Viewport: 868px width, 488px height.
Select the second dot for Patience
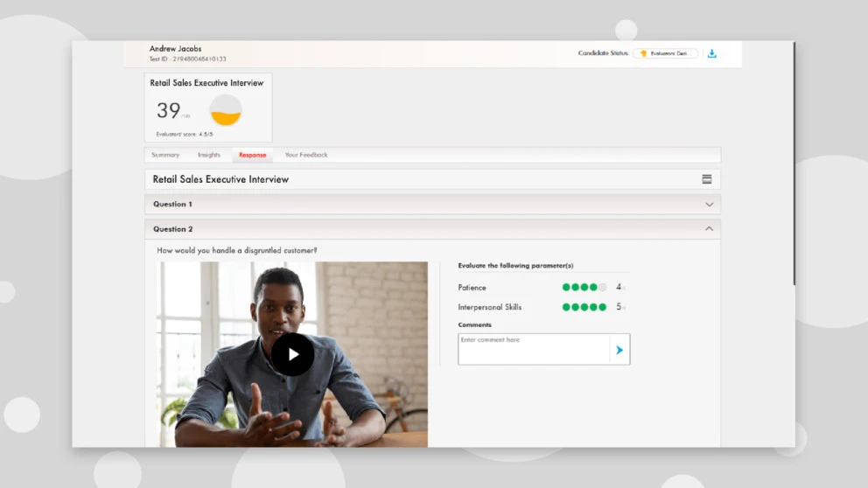(x=575, y=287)
